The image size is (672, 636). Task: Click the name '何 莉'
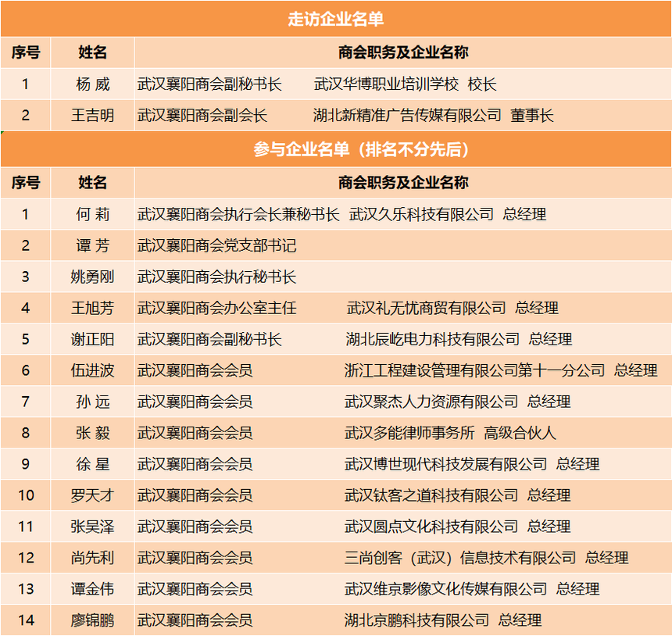coord(92,214)
